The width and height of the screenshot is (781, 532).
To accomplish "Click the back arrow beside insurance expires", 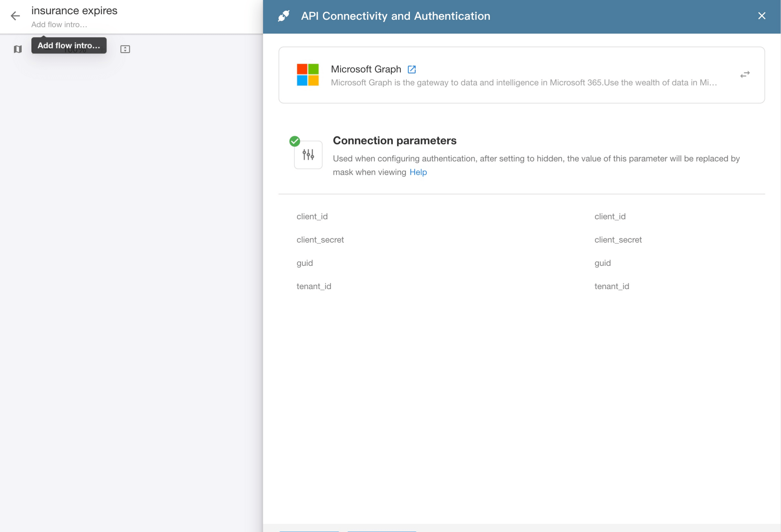I will pyautogui.click(x=15, y=16).
